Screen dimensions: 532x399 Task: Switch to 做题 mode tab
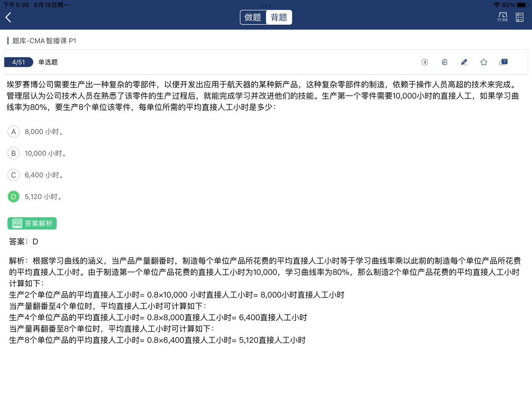(253, 17)
